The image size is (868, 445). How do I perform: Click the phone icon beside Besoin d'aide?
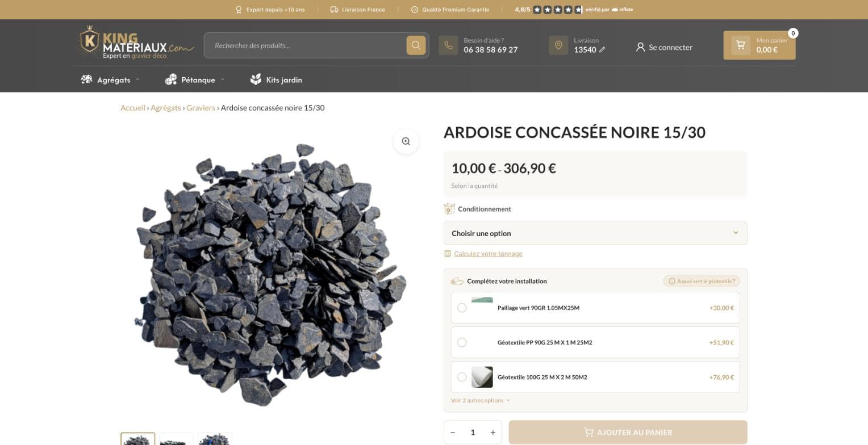coord(448,45)
